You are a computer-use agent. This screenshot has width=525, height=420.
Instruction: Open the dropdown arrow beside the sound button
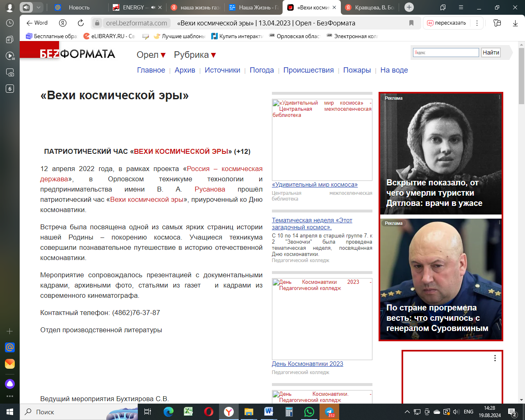coord(38,7)
